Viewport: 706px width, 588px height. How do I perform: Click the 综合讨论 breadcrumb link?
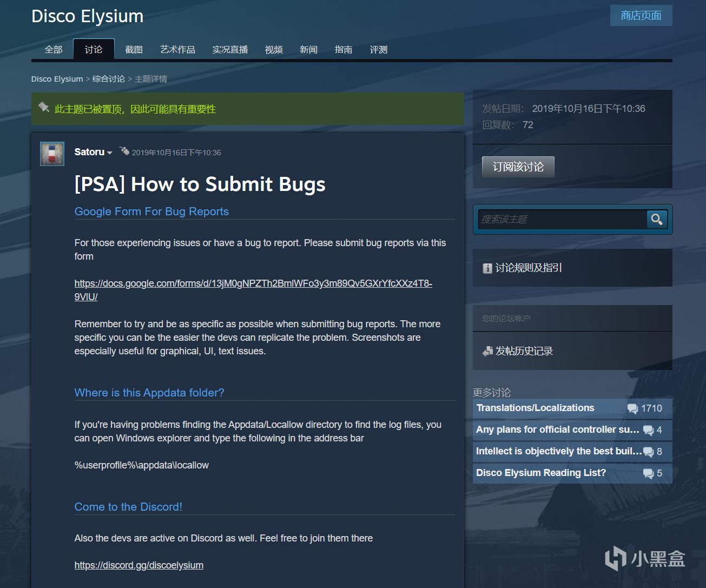pos(109,79)
